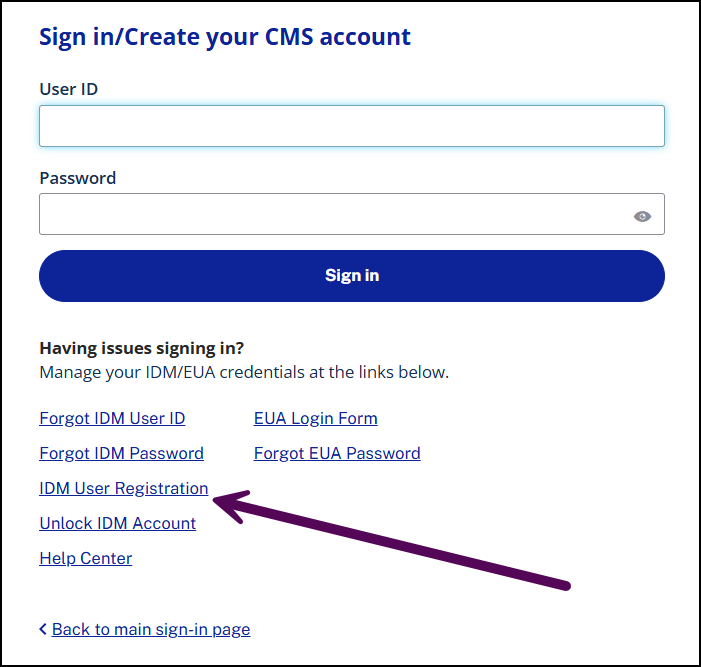Image resolution: width=701 pixels, height=667 pixels.
Task: Click the back chevron beside main sign-in link
Action: [x=43, y=629]
